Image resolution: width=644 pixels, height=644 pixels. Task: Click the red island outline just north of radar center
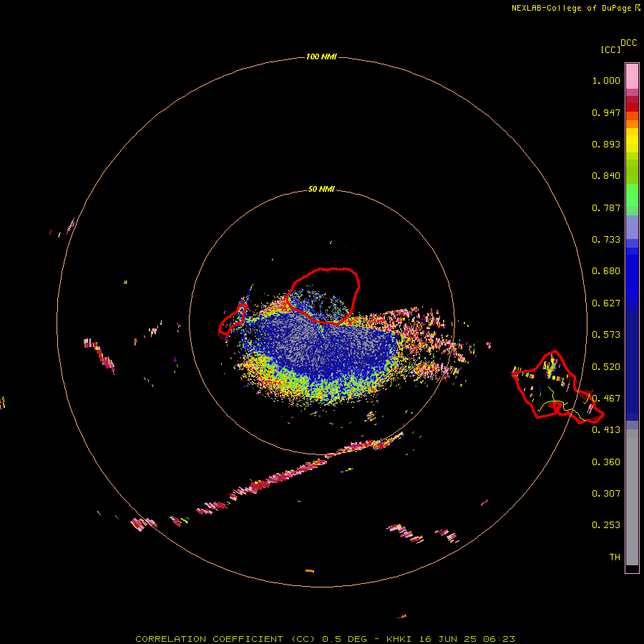point(323,296)
